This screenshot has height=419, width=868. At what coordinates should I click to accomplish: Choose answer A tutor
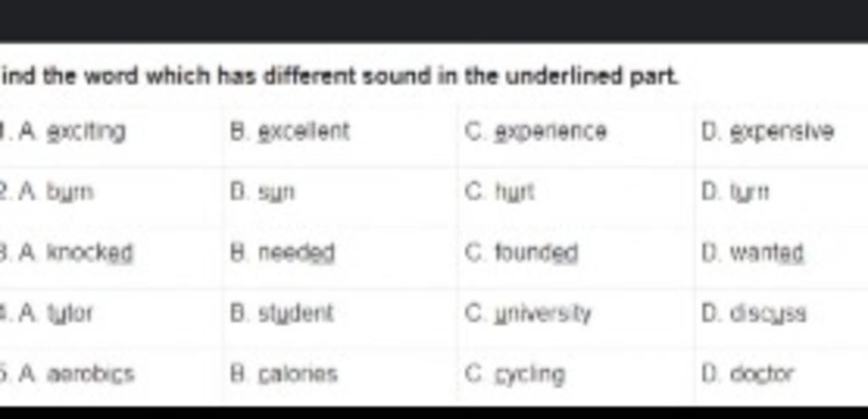[x=56, y=314]
